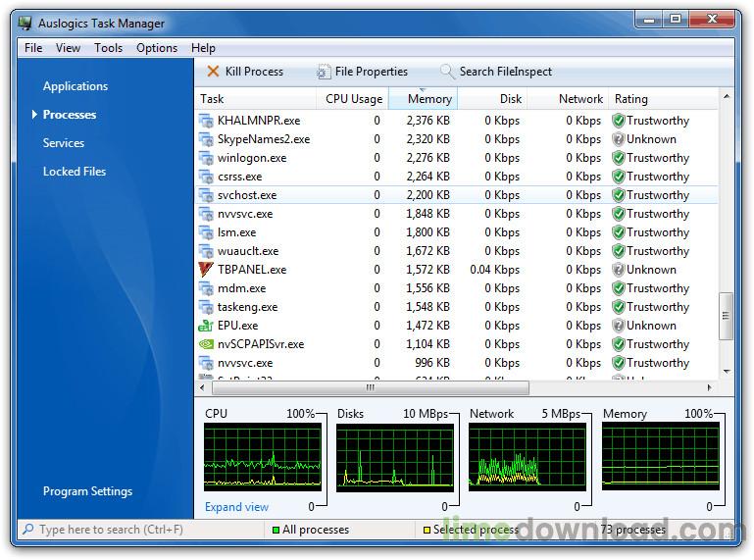Click the CPU usage graph
The image size is (754, 560).
point(263,457)
